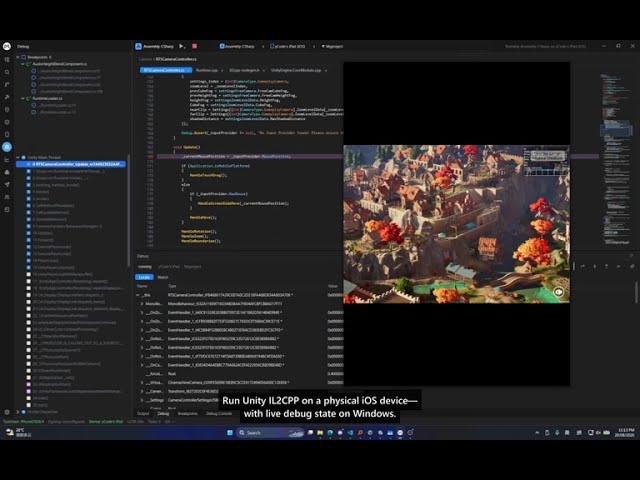The image size is (640, 480).
Task: Click the code minimap on the editor right
Action: point(616,159)
